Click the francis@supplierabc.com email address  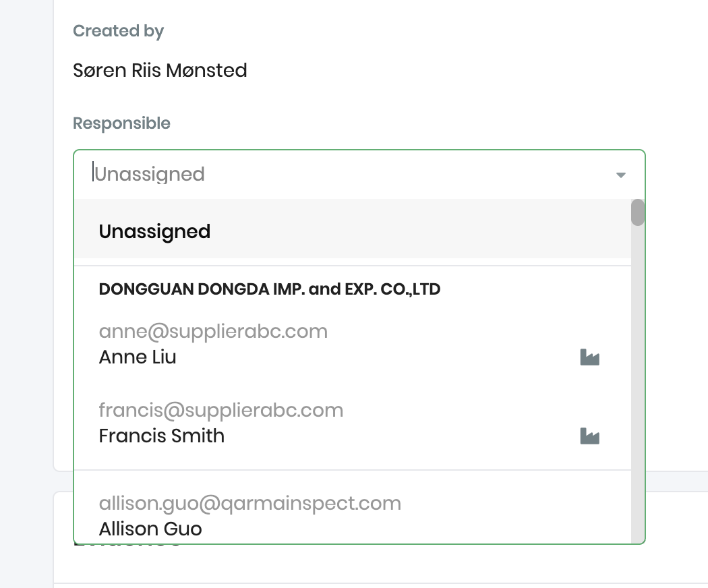click(221, 410)
